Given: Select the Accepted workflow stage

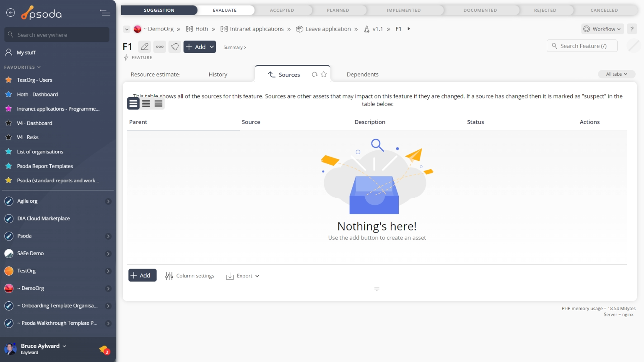Looking at the screenshot, I should pyautogui.click(x=282, y=10).
